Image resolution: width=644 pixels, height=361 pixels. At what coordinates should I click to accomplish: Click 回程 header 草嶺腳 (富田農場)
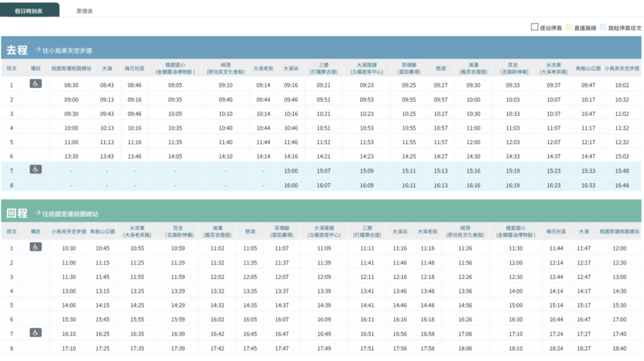282,231
